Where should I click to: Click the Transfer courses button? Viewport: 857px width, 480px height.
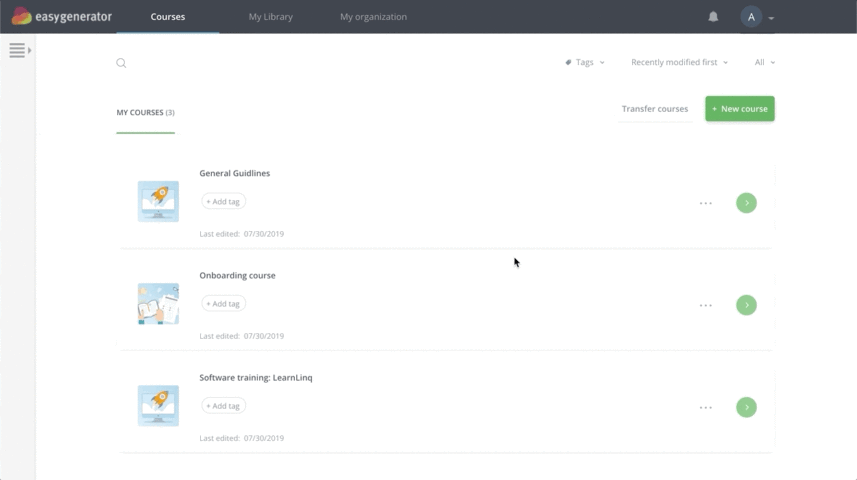click(x=655, y=109)
